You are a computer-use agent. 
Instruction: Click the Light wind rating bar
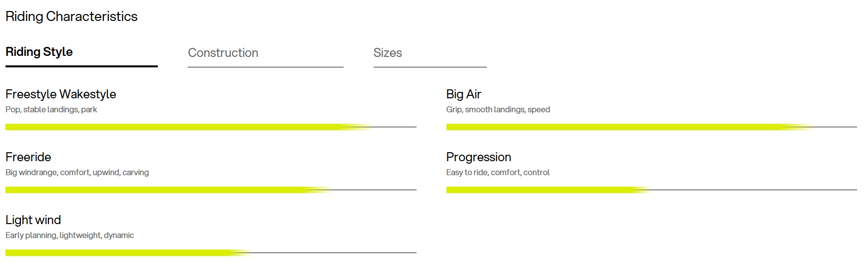(211, 253)
